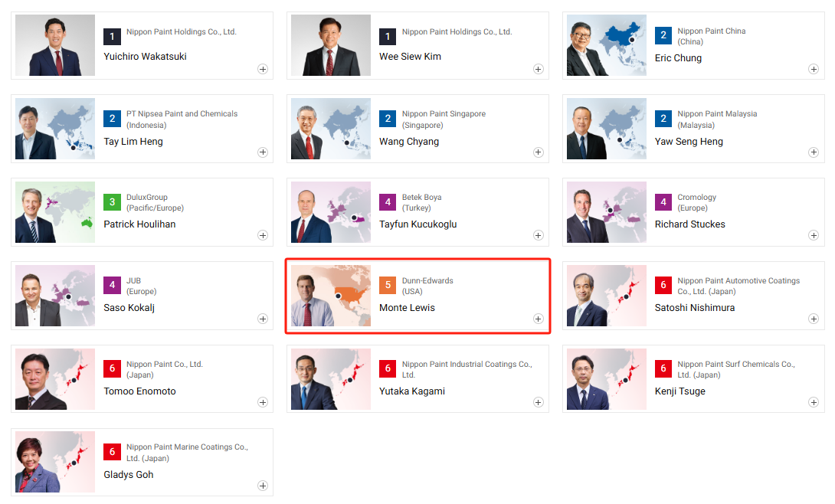
Task: Click blue 2 badge for PT Nipsea Paint
Action: click(x=112, y=118)
